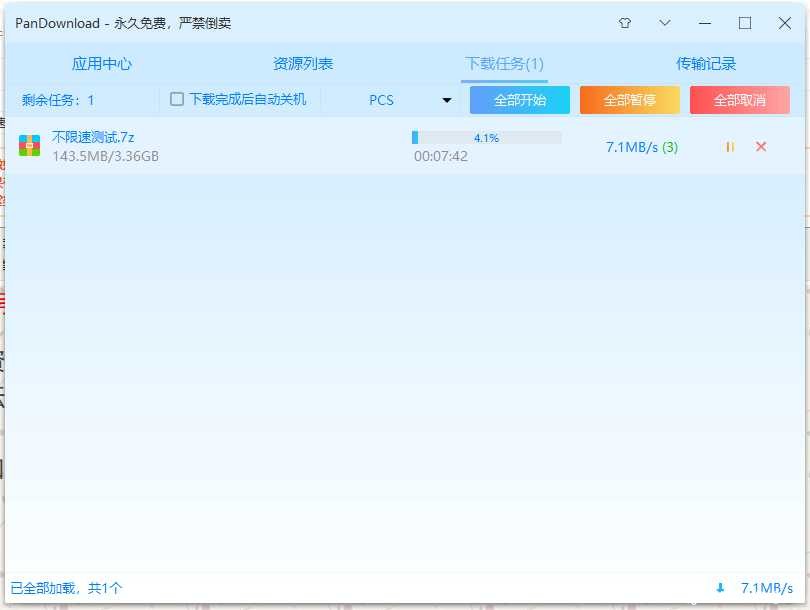Click the 143.5MB/3.36GB size text

pyautogui.click(x=105, y=157)
